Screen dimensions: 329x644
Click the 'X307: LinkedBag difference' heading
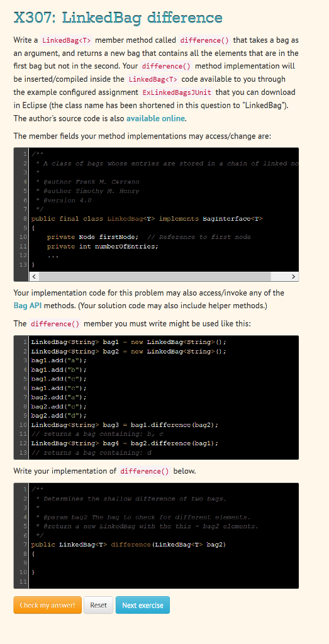coord(118,18)
